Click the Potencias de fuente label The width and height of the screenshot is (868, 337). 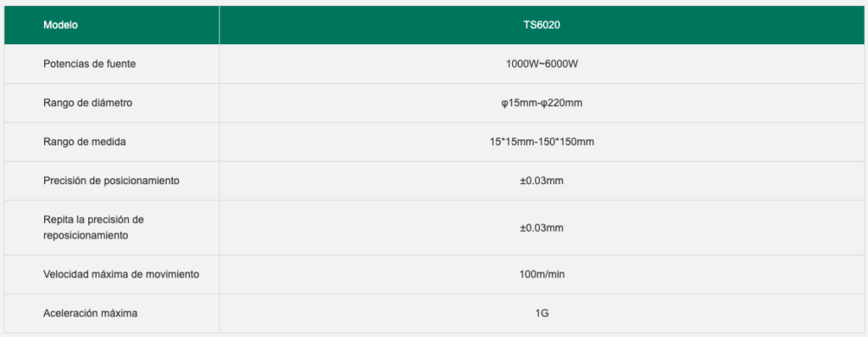tap(90, 64)
